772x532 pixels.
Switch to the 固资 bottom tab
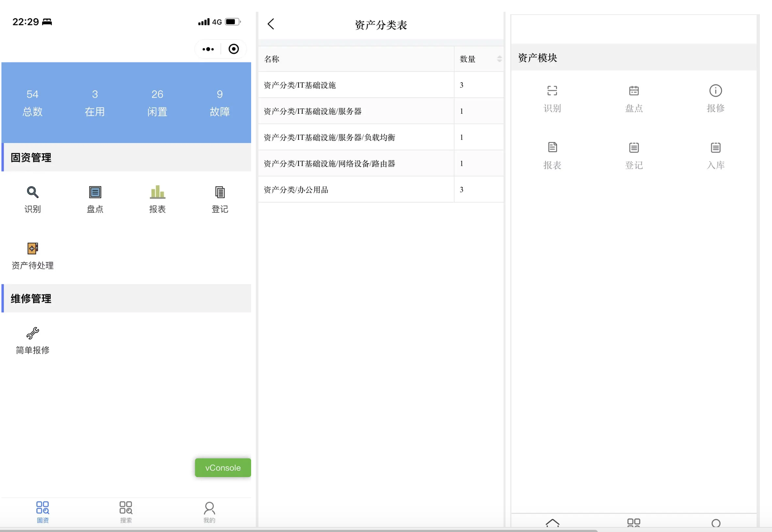(42, 512)
